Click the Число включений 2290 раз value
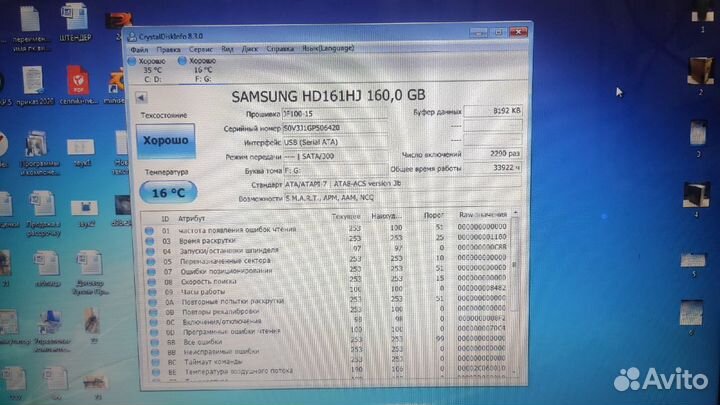Viewport: 720px width, 405px height. (493, 153)
